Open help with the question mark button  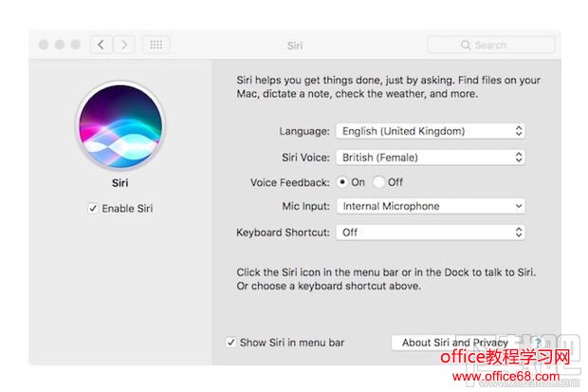538,343
